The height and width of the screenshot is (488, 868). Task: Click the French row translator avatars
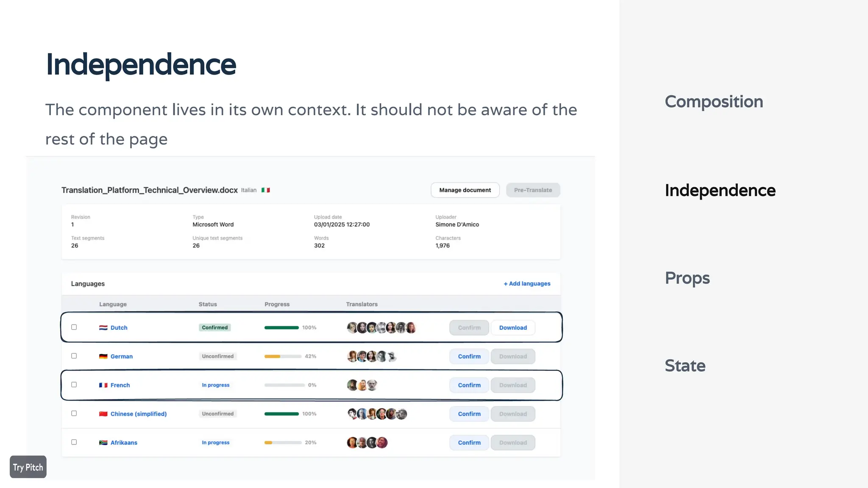tap(362, 385)
